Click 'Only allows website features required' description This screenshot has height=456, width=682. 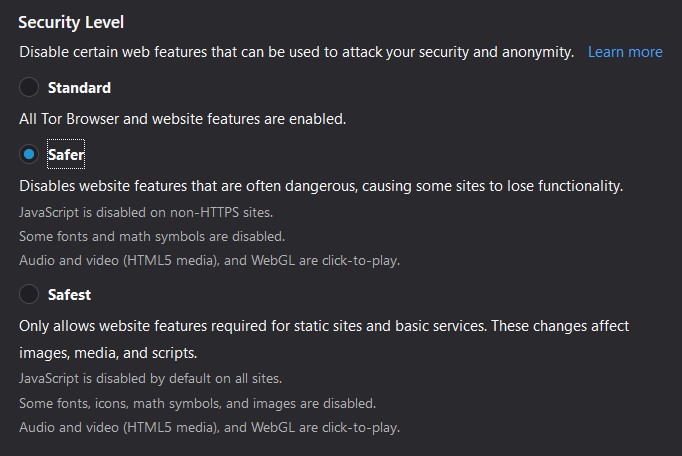tap(323, 326)
